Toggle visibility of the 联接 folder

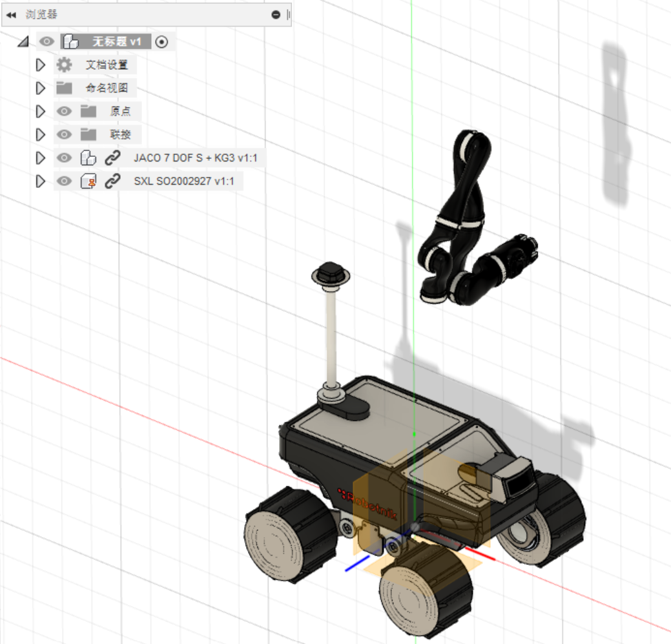coord(65,134)
